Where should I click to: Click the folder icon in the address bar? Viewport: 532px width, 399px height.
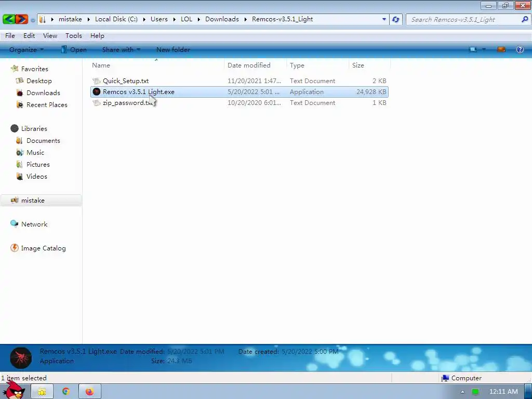pos(43,19)
